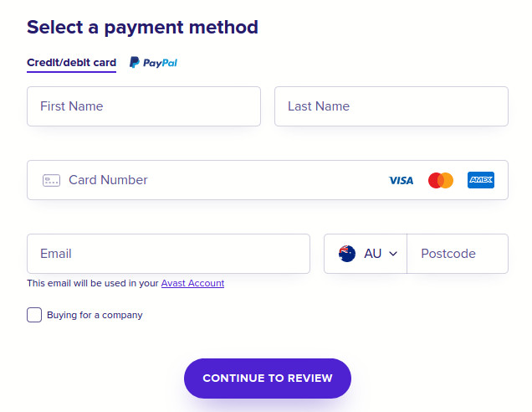Select the Credit/debit card tab
The height and width of the screenshot is (412, 532).
pyautogui.click(x=72, y=63)
